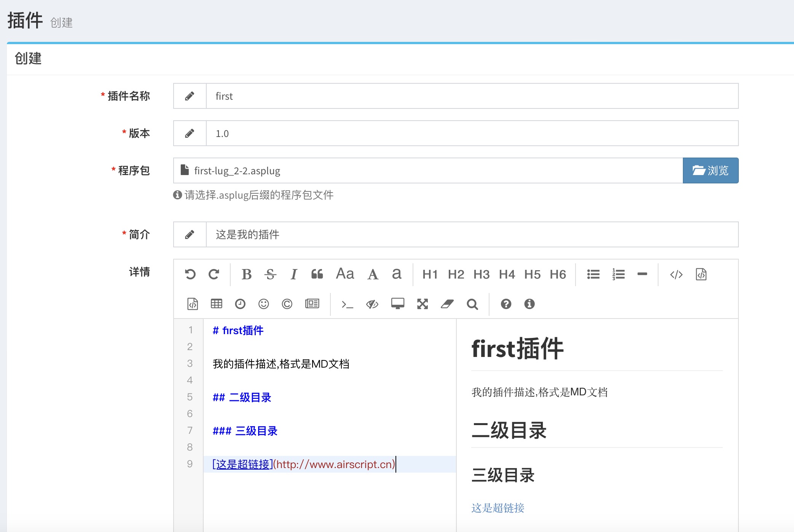Toggle bold formatting in the editor
This screenshot has height=532, width=794.
click(x=247, y=274)
